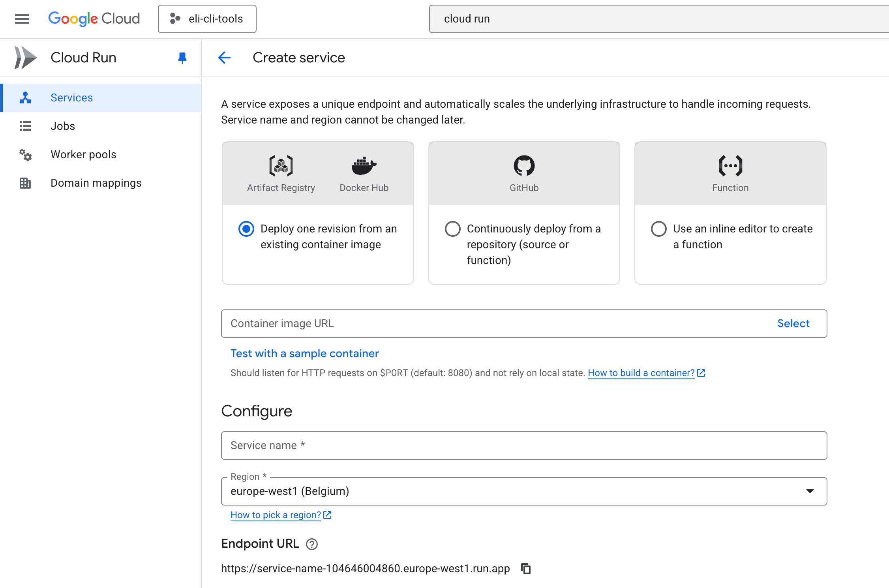Click the GitHub octocat icon
Screen dimensions: 889x588
[524, 165]
